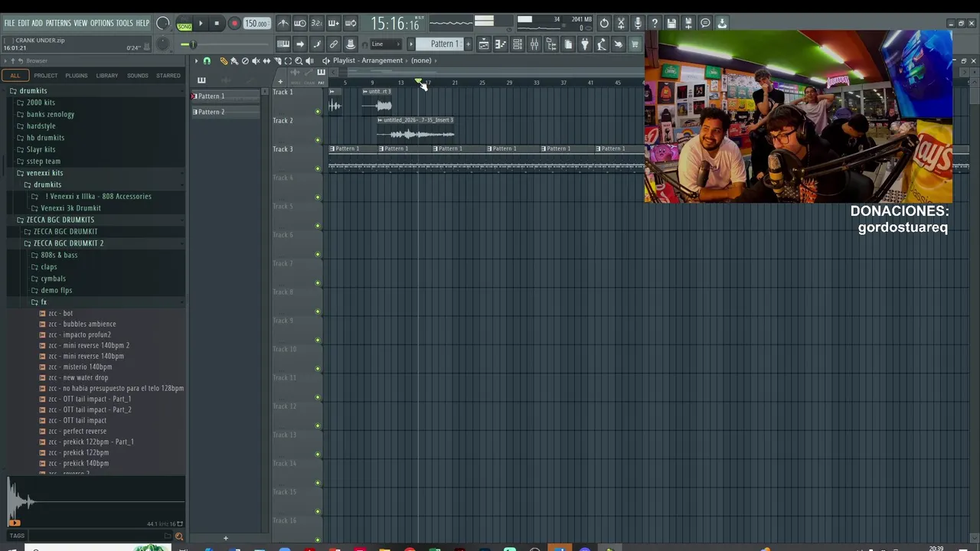Toggle the metronome icon
This screenshot has width=980, height=551.
[x=283, y=24]
